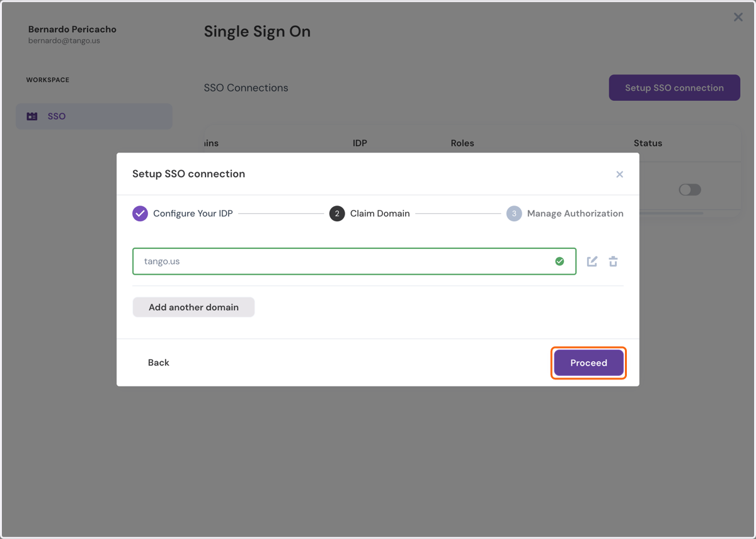Click the IDP column header
The width and height of the screenshot is (756, 539).
click(360, 143)
